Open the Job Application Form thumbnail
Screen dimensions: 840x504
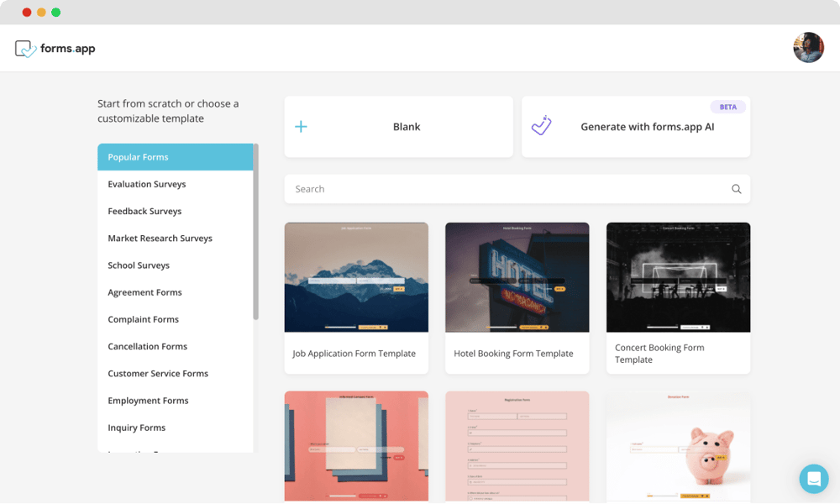(x=356, y=277)
